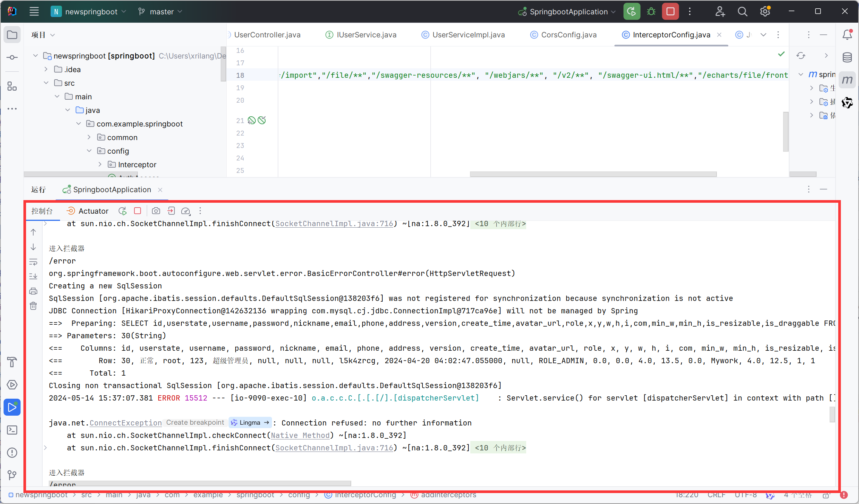This screenshot has width=859, height=504.
Task: Open SocketChannelImpl.java:716 in last stack trace
Action: pos(334,448)
